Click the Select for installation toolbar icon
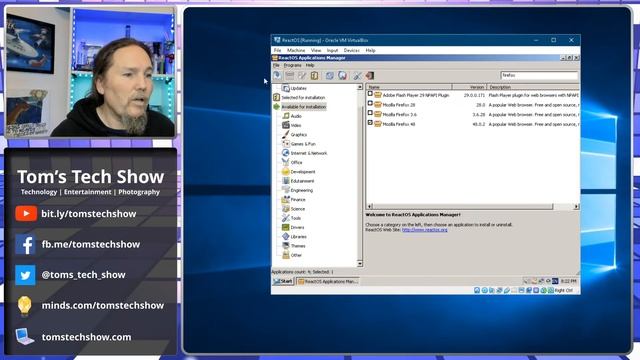This screenshot has width=640, height=360. click(x=314, y=76)
